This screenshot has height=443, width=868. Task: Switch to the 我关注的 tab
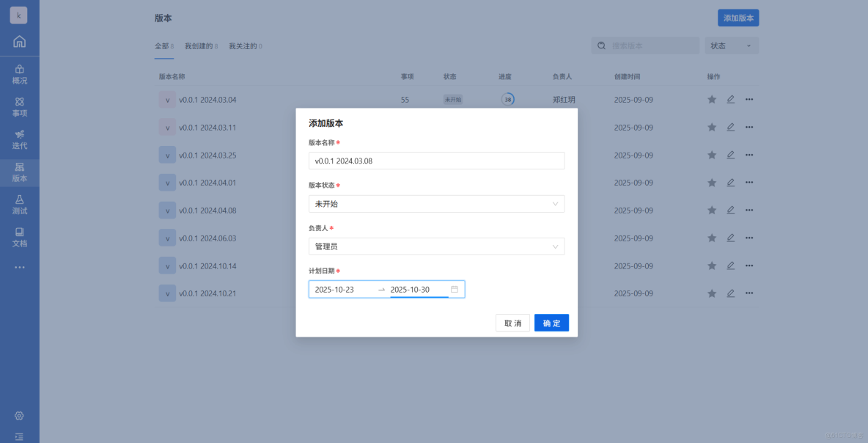[x=243, y=45]
